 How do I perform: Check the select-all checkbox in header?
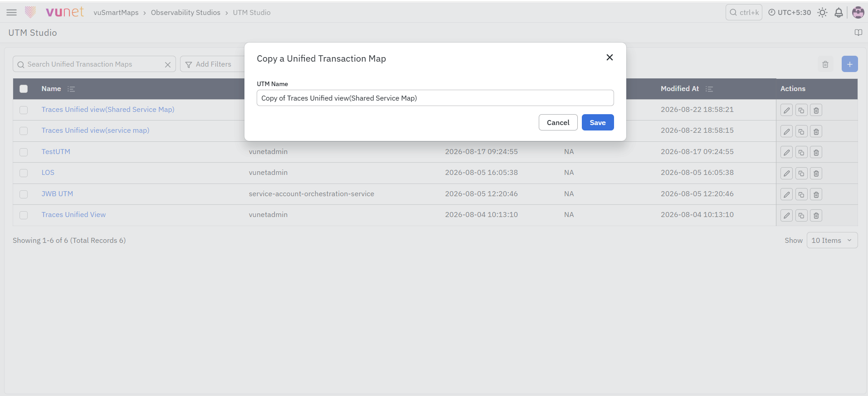pos(24,89)
